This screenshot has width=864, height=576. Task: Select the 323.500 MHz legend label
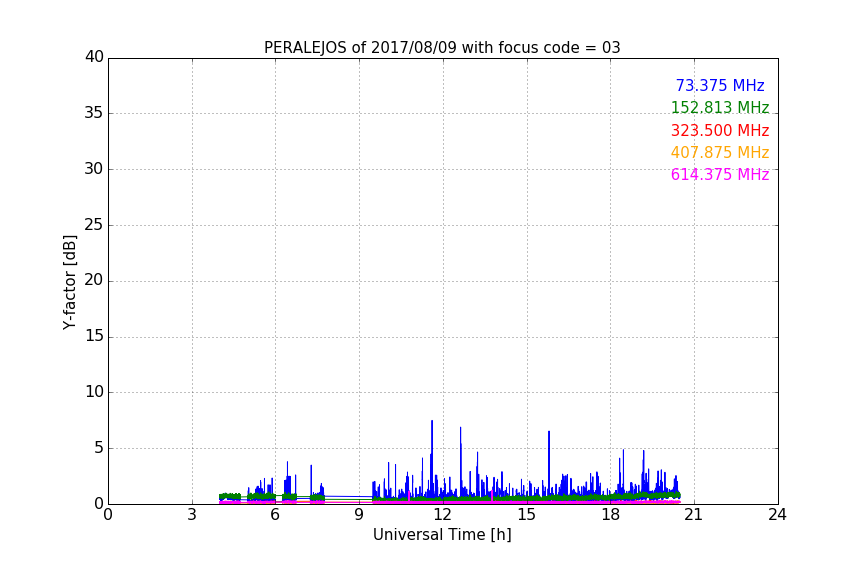(720, 130)
